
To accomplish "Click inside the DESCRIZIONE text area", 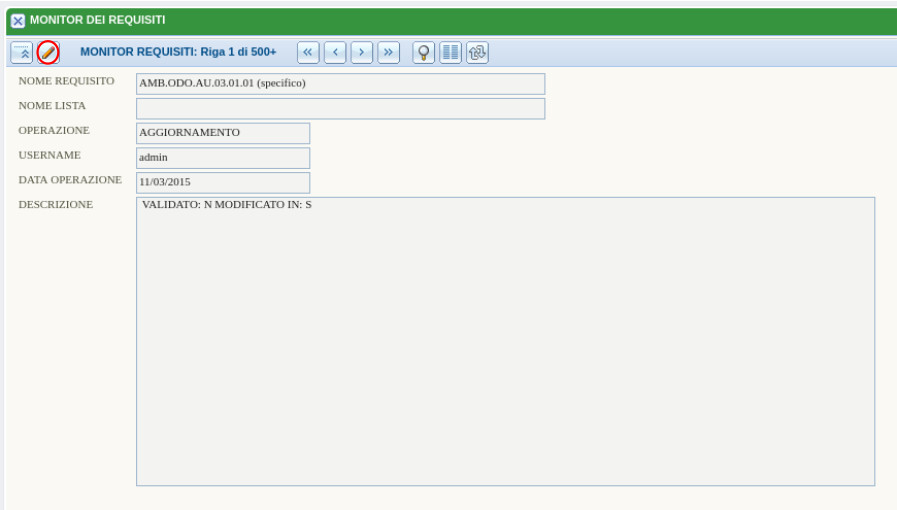I will pos(505,340).
